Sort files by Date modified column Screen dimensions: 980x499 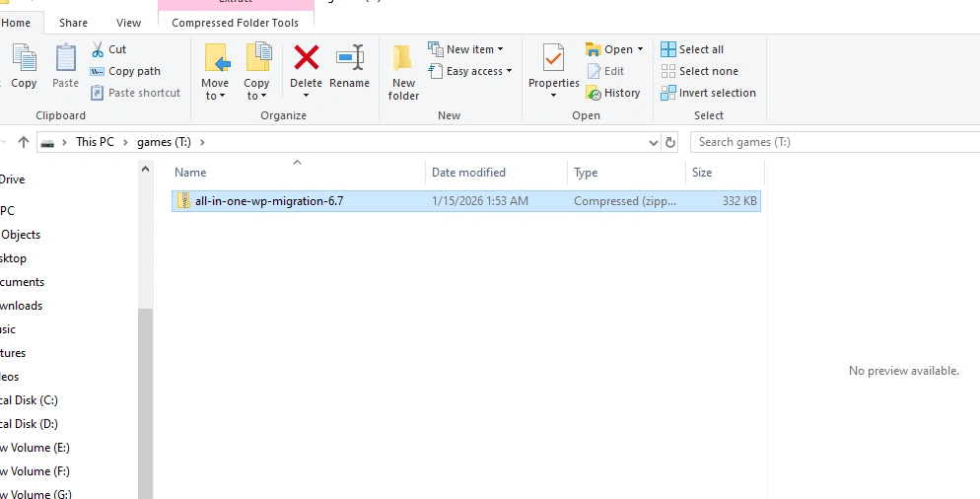point(497,173)
